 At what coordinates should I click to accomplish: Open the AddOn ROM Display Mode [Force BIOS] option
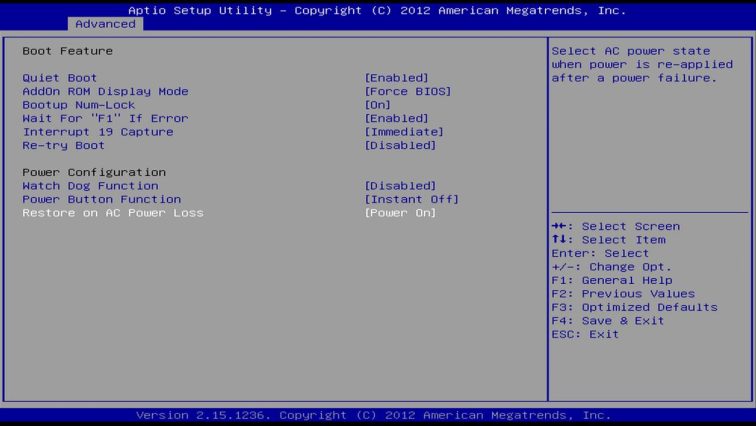pos(407,91)
